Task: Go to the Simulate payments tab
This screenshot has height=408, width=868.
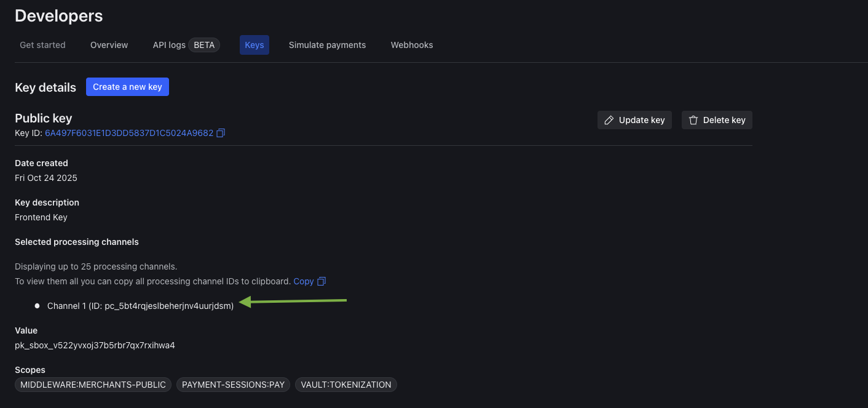Action: click(327, 45)
